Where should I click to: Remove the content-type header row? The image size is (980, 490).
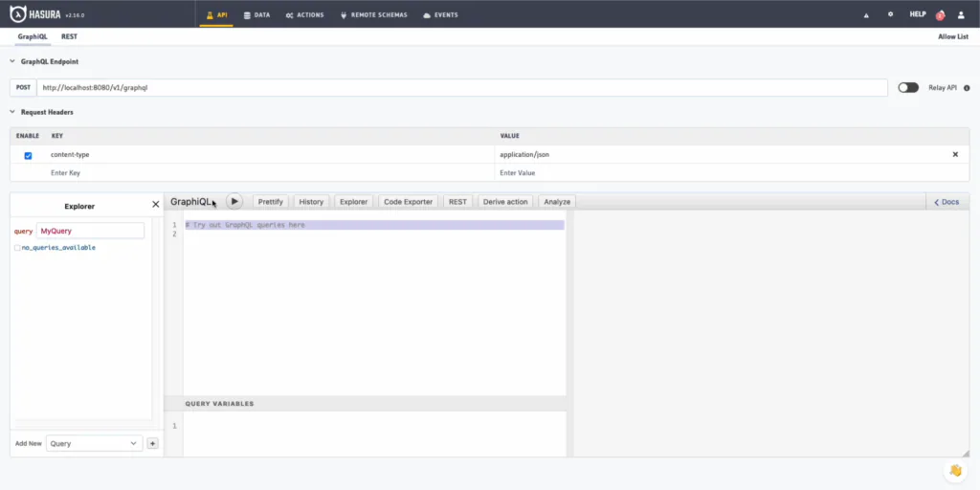coord(955,154)
